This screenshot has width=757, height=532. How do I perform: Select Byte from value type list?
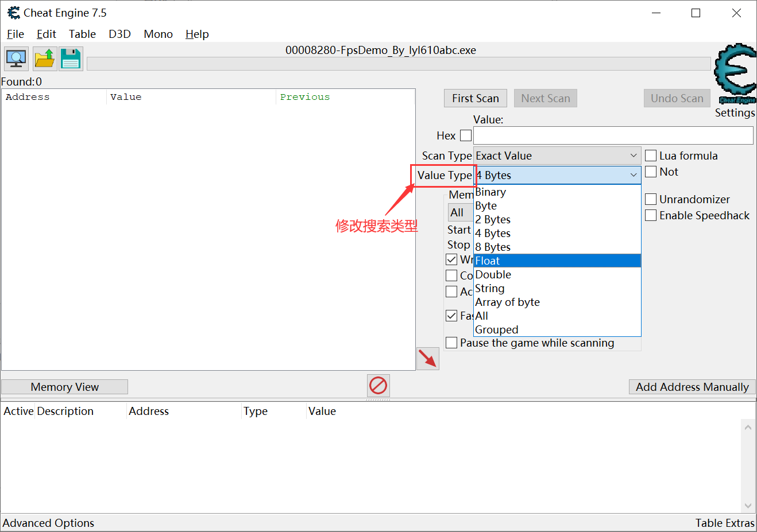tap(557, 205)
